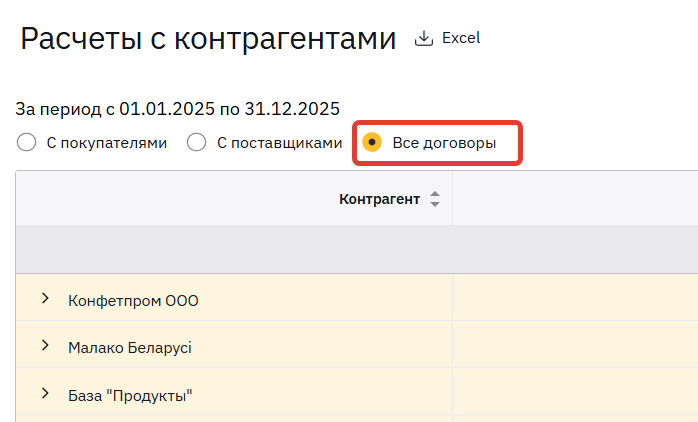Click the empty header of the second column

coord(575,199)
